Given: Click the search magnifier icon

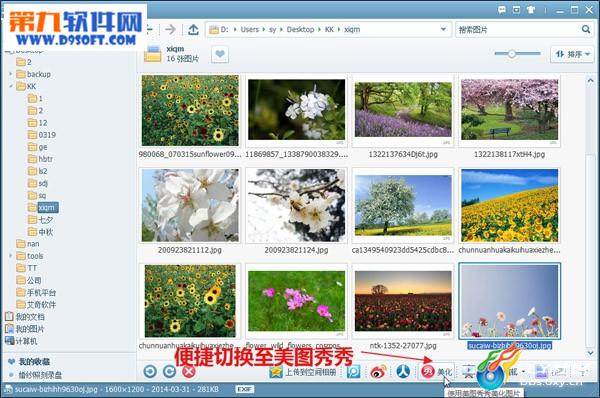Looking at the screenshot, I should [x=585, y=29].
